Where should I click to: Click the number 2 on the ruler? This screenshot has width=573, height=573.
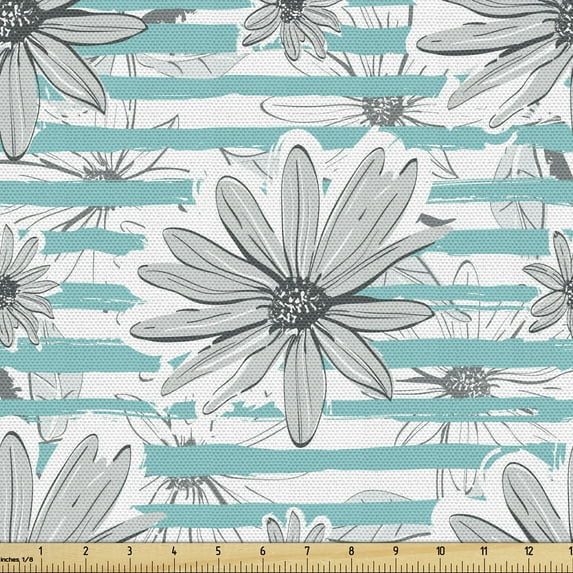tap(86, 551)
